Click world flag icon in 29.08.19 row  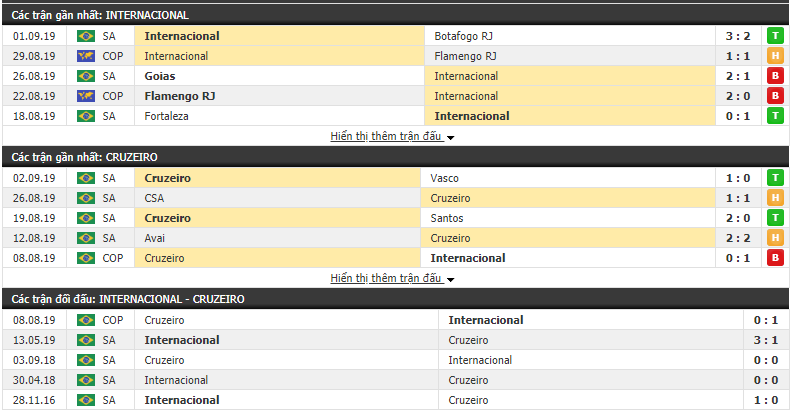pos(86,56)
